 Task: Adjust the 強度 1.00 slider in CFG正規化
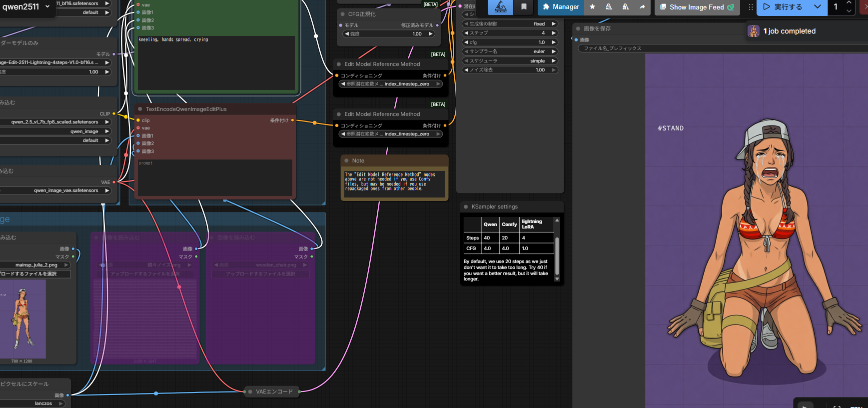(x=389, y=34)
